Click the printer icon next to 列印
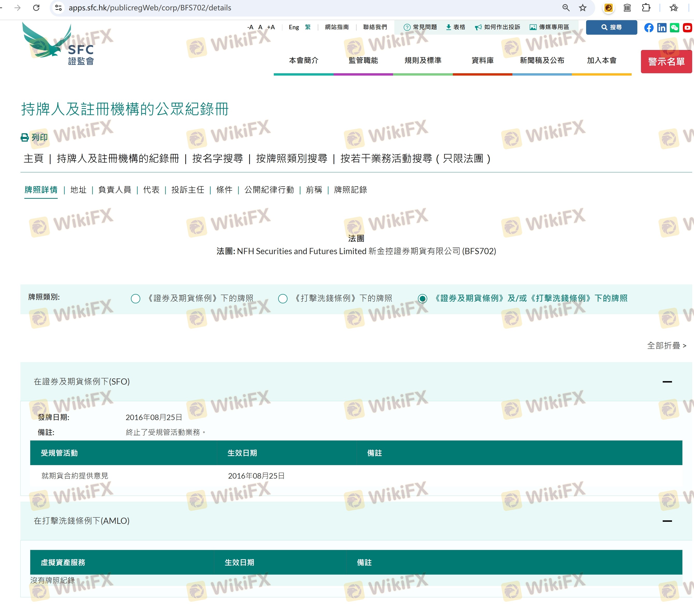Image resolution: width=694 pixels, height=616 pixels. click(x=25, y=137)
